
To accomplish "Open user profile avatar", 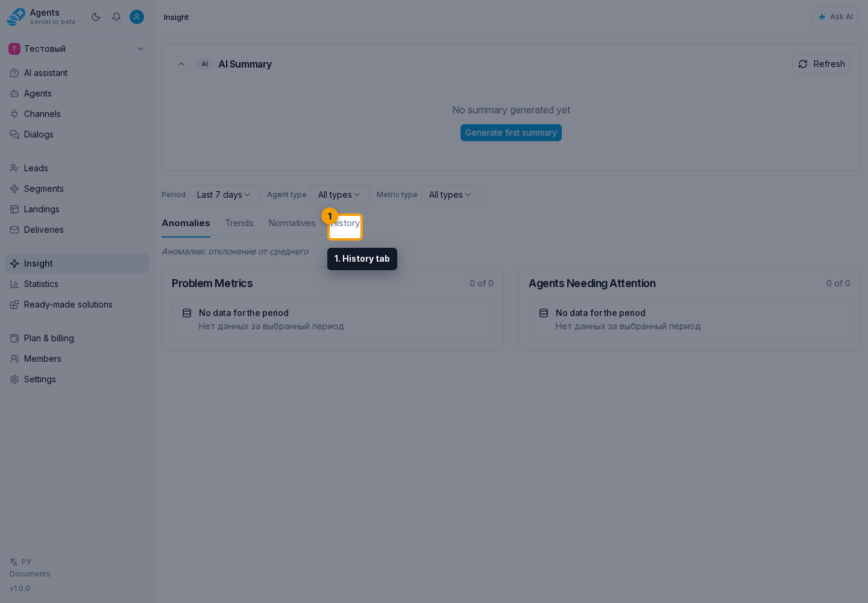I will [137, 17].
